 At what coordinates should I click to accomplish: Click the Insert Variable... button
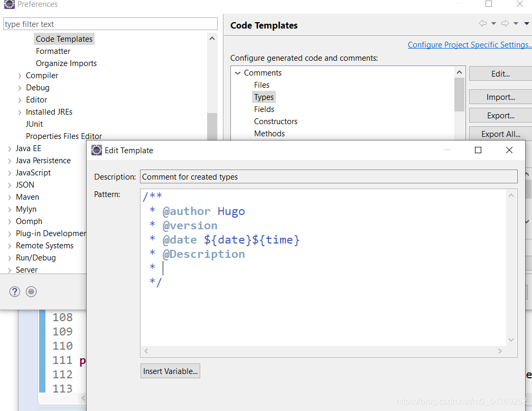[170, 371]
